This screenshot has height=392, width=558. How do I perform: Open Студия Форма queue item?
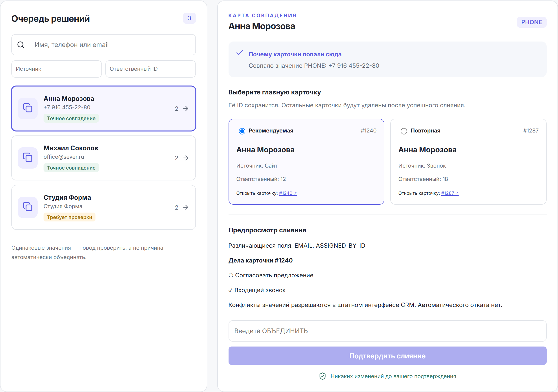coord(104,207)
